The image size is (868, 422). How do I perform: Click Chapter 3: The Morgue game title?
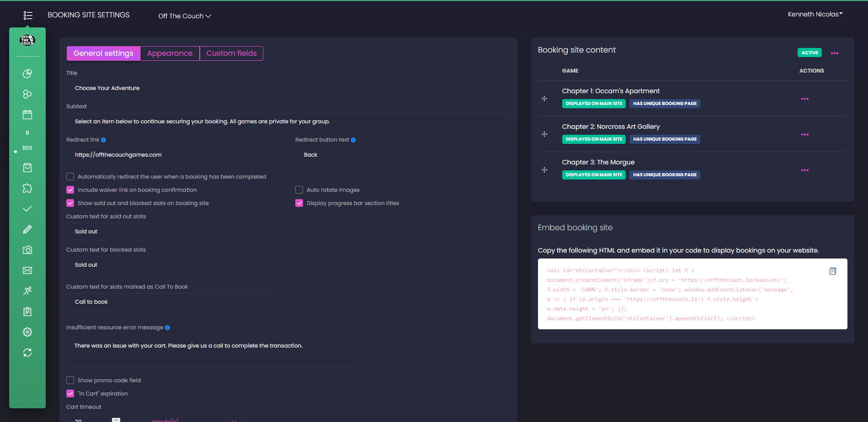[598, 163]
